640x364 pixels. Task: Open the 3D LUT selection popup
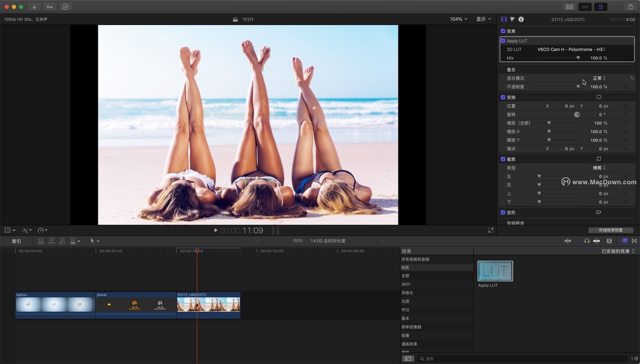571,49
